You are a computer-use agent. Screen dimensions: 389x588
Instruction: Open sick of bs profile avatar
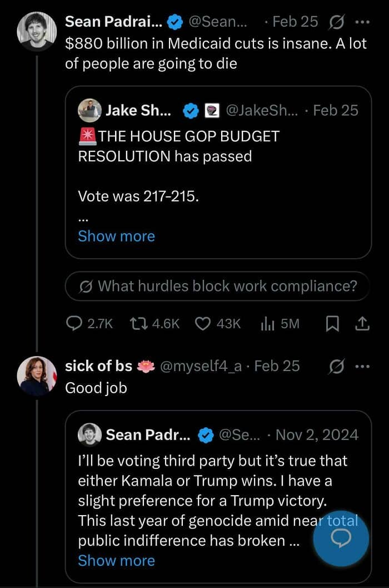(37, 375)
